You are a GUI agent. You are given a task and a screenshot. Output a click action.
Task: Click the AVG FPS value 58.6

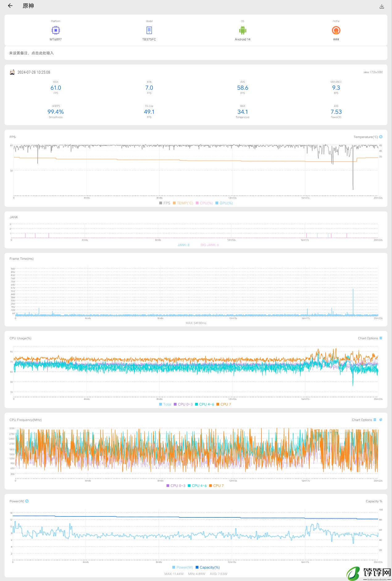coord(243,88)
